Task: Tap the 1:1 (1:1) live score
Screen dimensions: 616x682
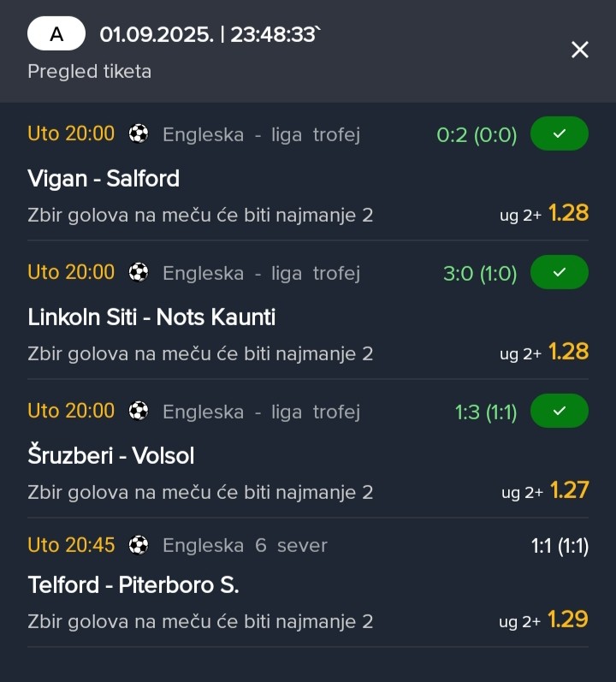Action: [x=560, y=546]
